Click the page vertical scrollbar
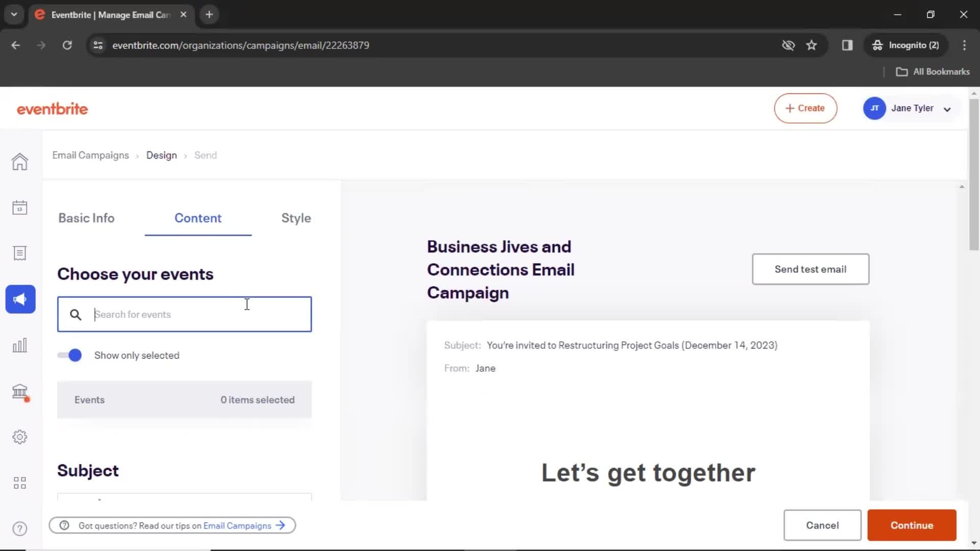This screenshot has height=551, width=980. 974,173
